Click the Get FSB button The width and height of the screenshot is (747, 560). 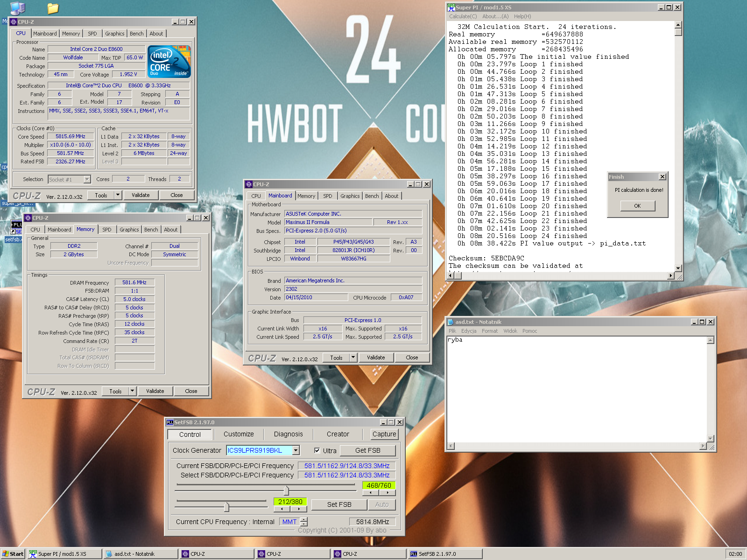click(368, 450)
